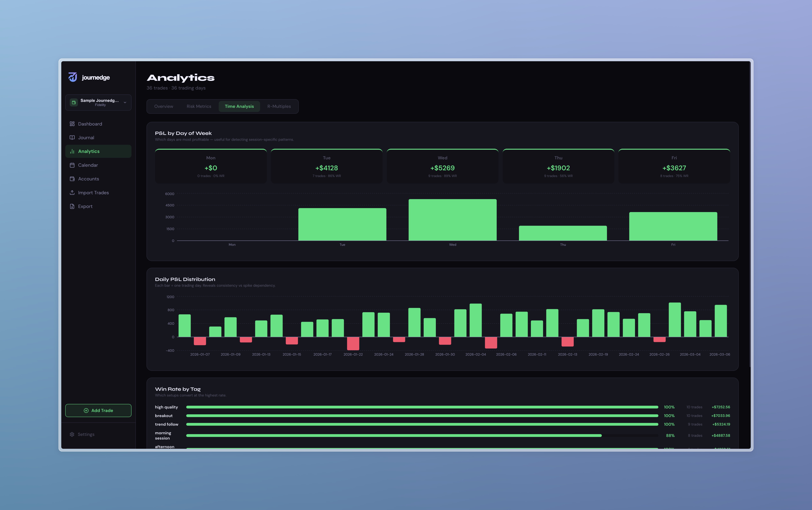Click the Import Trades upload icon

72,192
